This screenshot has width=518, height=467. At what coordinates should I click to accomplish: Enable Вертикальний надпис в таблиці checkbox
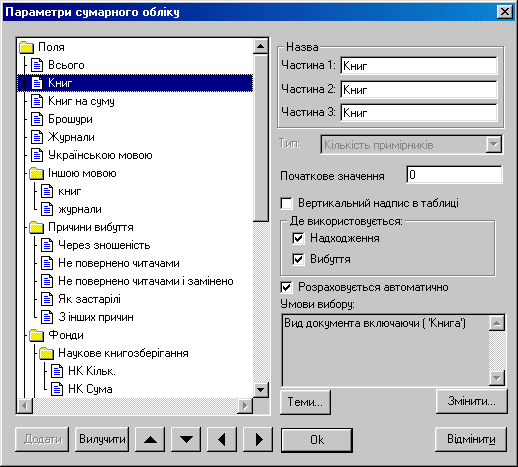pos(286,203)
